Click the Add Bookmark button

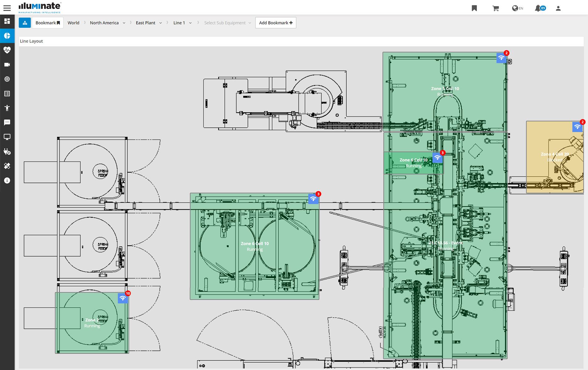coord(275,23)
